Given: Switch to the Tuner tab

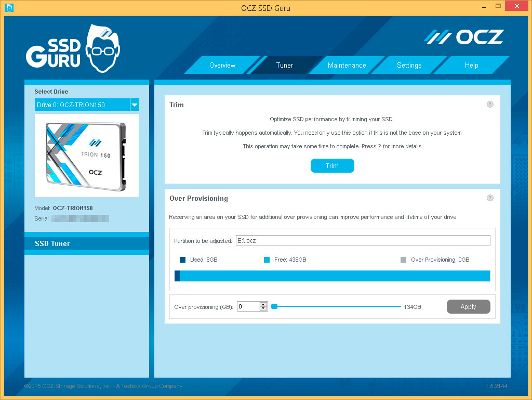Looking at the screenshot, I should (x=284, y=65).
